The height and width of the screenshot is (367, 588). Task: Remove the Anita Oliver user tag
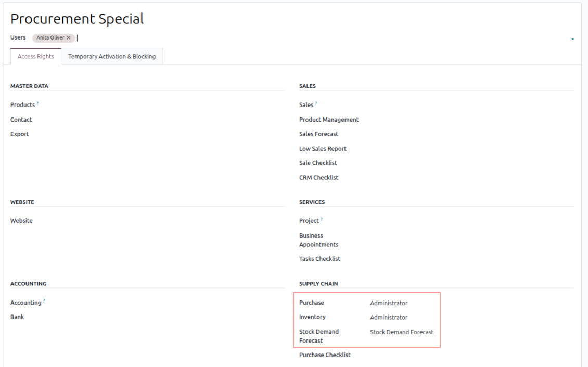[x=68, y=38]
